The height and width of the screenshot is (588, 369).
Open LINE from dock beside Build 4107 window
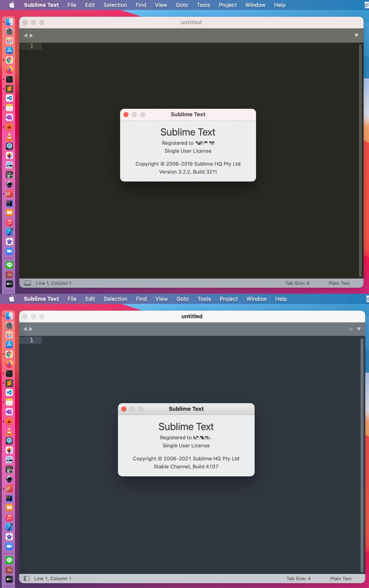pyautogui.click(x=9, y=560)
